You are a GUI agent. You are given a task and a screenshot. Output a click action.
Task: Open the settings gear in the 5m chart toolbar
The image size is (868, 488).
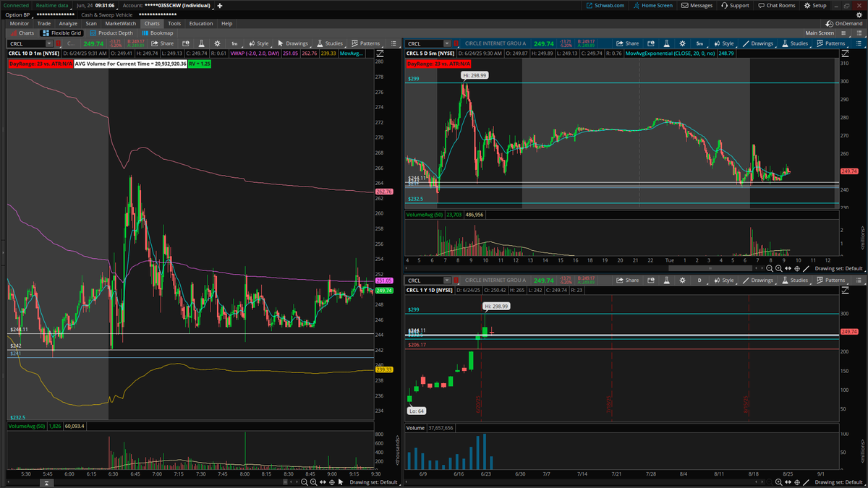point(682,43)
